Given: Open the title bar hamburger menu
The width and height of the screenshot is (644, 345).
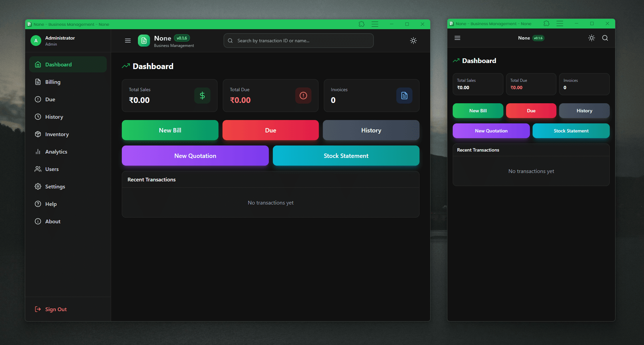Looking at the screenshot, I should pyautogui.click(x=375, y=24).
